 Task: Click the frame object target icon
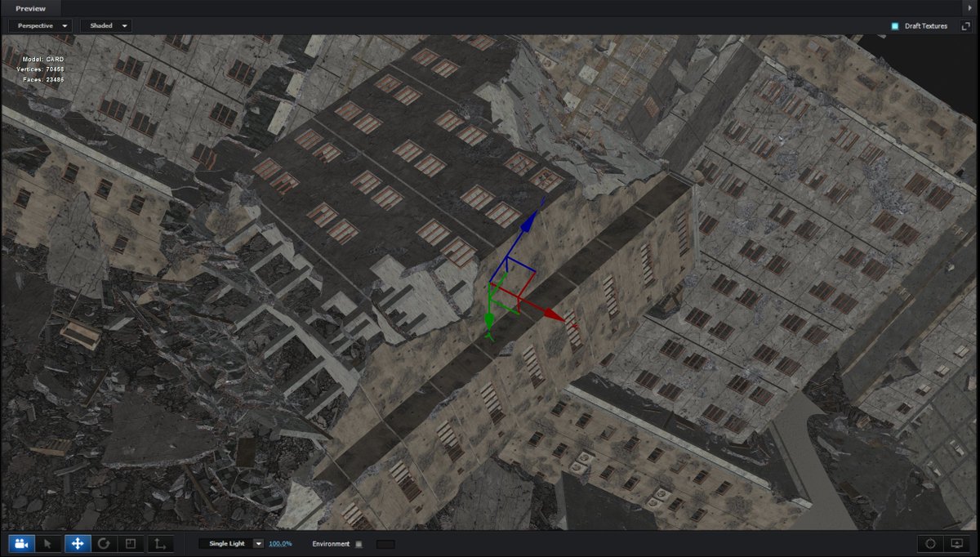point(930,543)
